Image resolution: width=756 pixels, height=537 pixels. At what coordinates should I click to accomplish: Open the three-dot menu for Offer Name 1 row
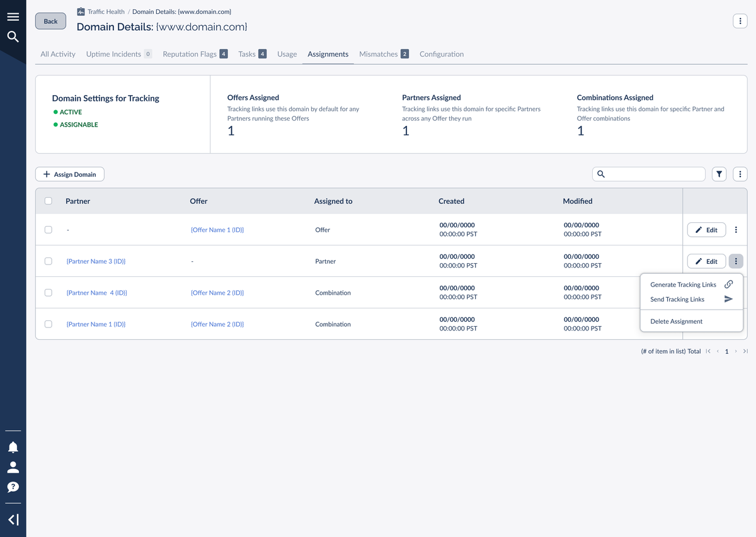click(736, 230)
